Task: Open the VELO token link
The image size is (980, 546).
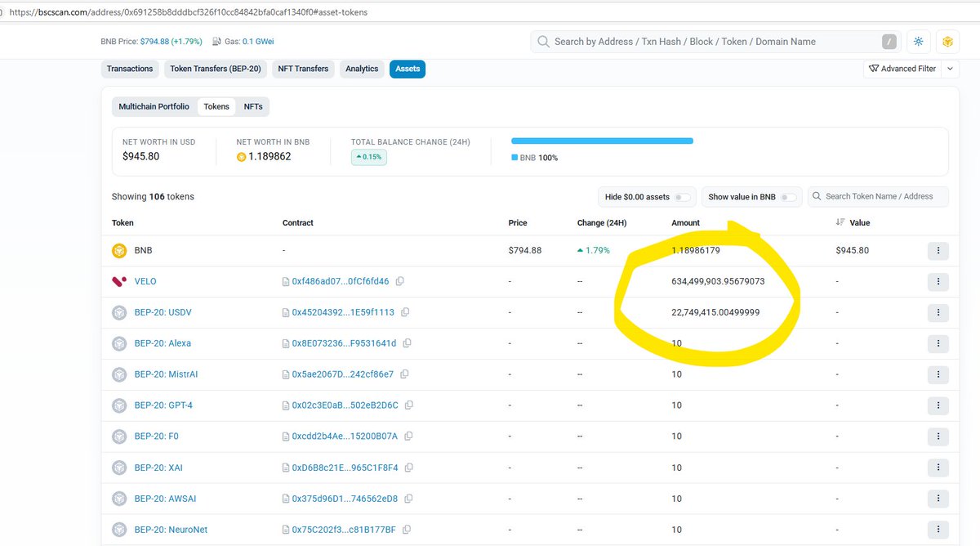Action: click(145, 281)
